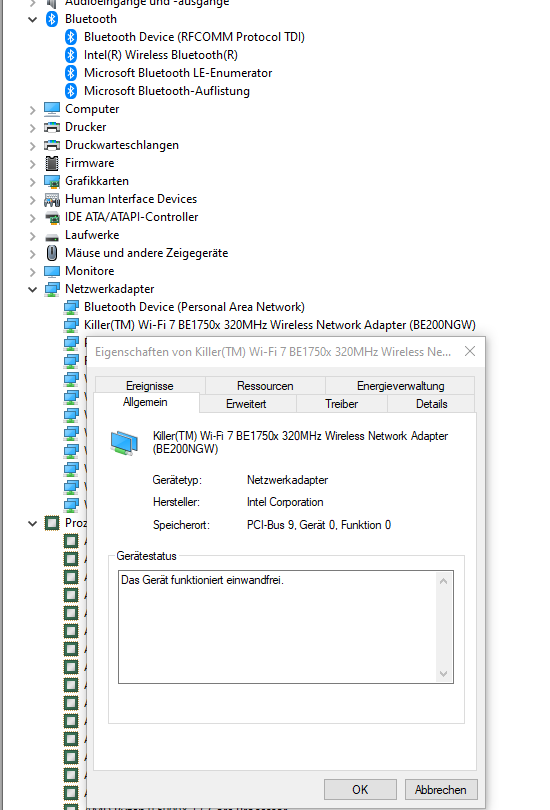The height and width of the screenshot is (810, 550).
Task: Select Killer(TM) Wi-Fi 7 BE1750x adapter row
Action: coord(279,325)
